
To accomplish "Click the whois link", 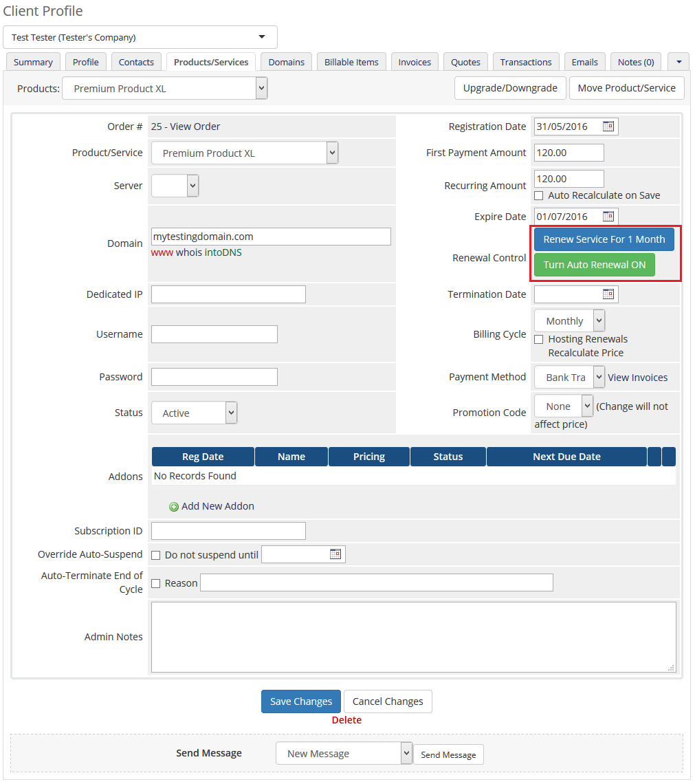I will tap(189, 252).
